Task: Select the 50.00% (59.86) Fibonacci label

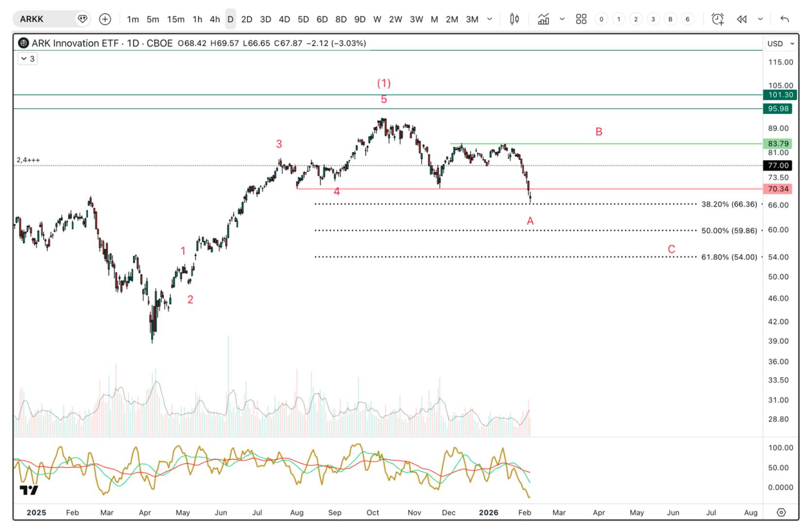Action: [729, 231]
